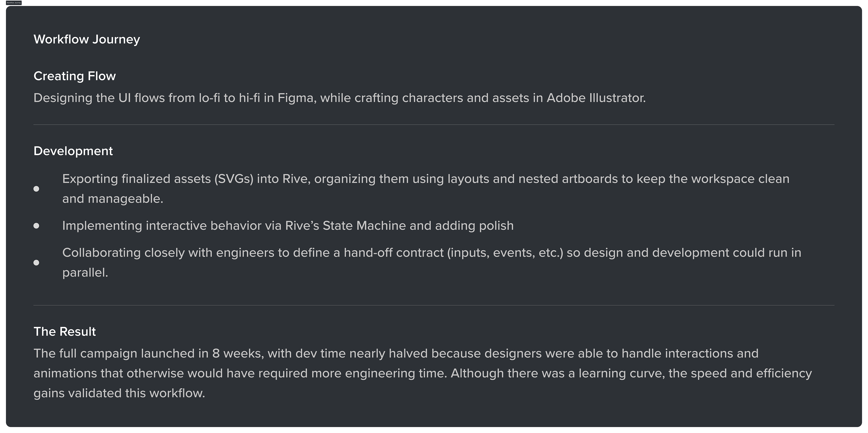Click the bullet dot beside Exporting finalized assets
Viewport: 868px width, 433px height.
click(36, 189)
